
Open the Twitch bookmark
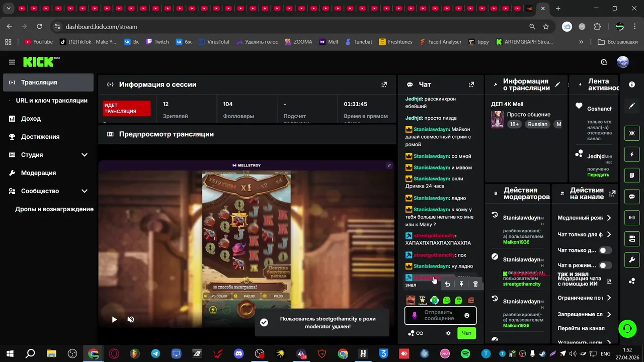(157, 42)
